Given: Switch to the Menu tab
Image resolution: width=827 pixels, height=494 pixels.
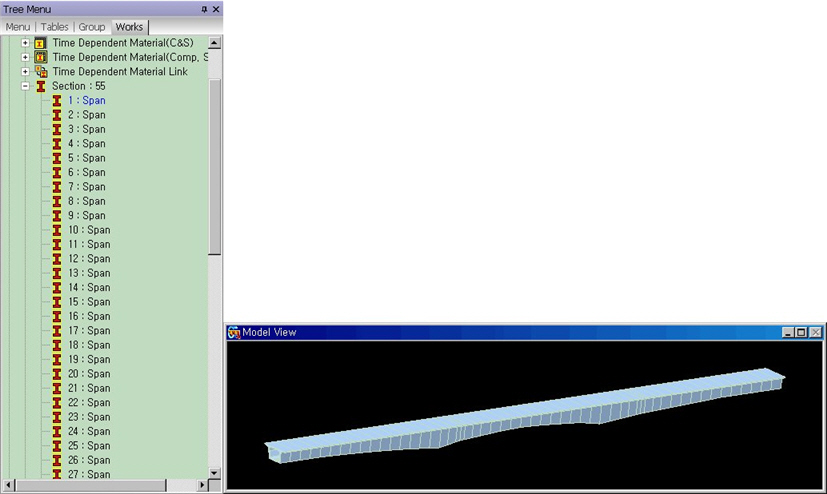Looking at the screenshot, I should pos(18,27).
